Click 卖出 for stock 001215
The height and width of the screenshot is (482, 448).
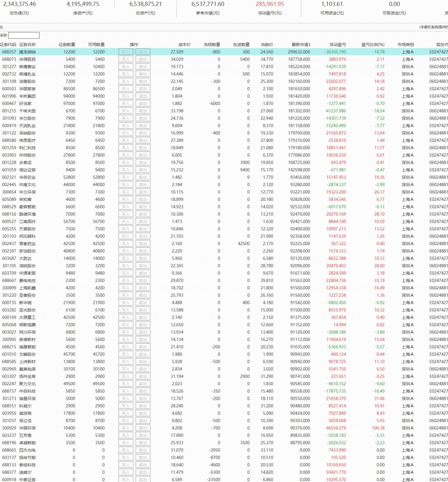pos(143,111)
